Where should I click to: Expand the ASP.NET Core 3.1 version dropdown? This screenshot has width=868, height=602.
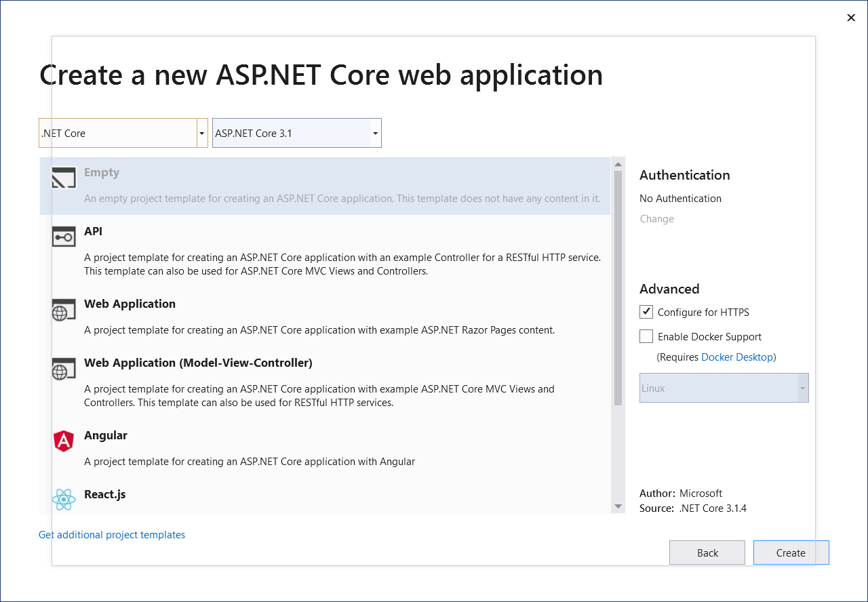pos(375,134)
